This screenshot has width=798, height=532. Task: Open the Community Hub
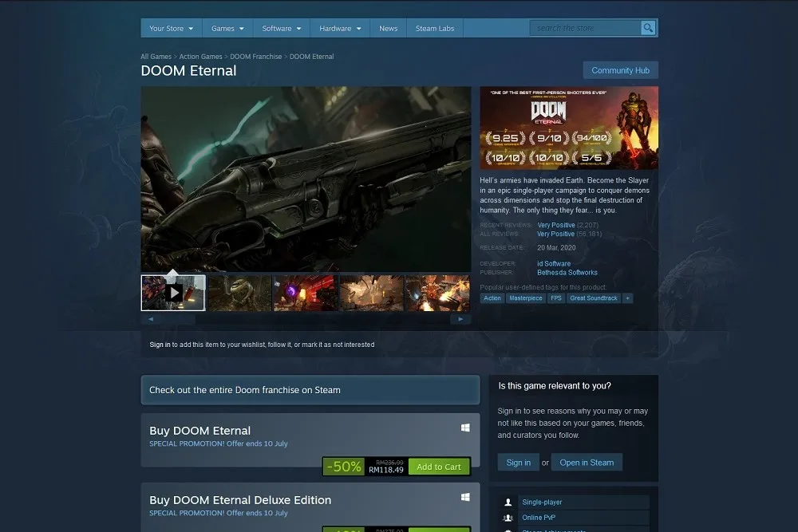click(x=620, y=70)
